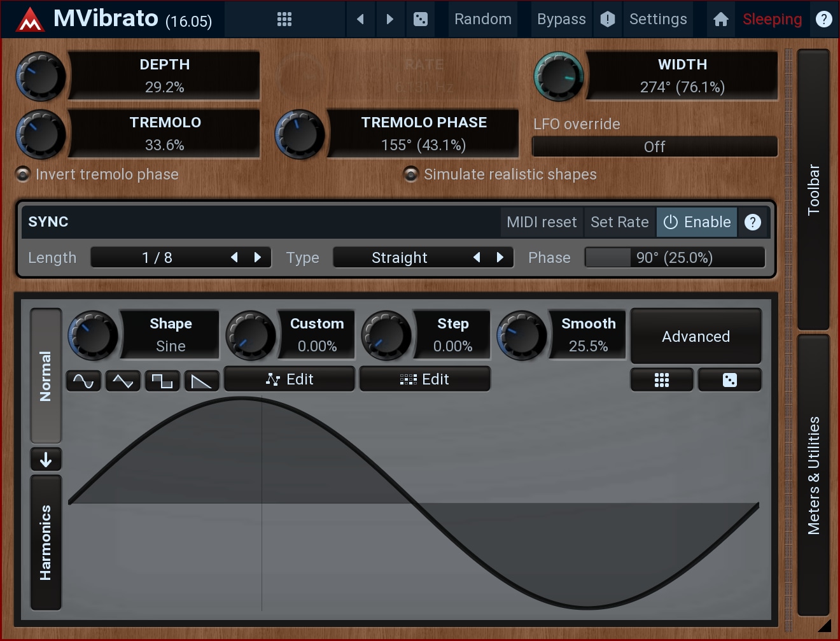Expand the Toolbar side panel

point(813,189)
